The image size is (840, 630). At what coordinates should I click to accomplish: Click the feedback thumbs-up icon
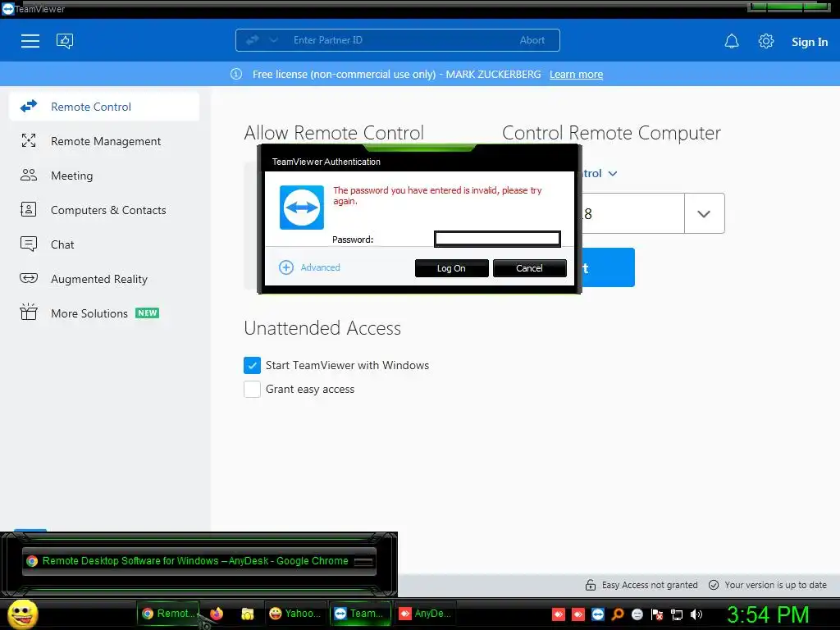click(x=65, y=41)
